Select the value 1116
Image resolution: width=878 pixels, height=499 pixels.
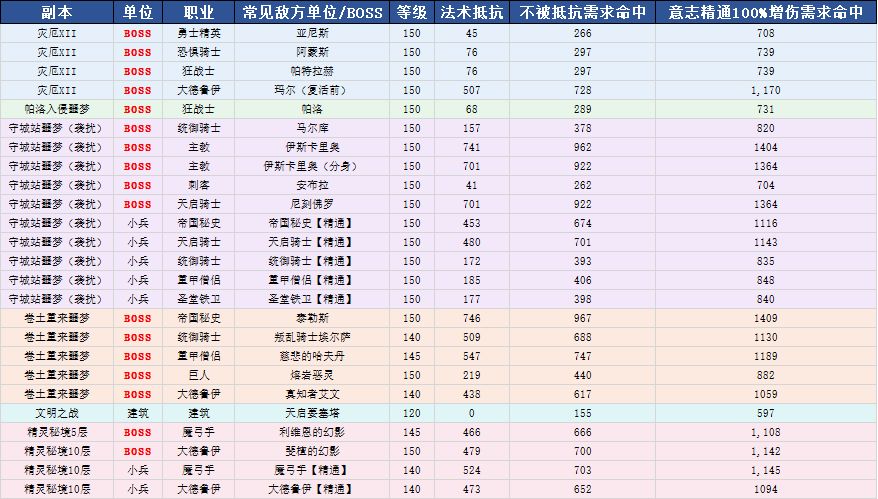pos(765,223)
